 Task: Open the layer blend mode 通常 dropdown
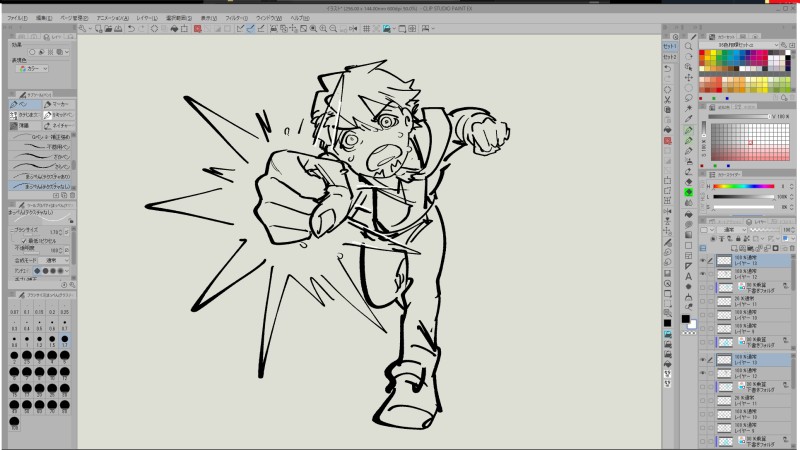[733, 230]
